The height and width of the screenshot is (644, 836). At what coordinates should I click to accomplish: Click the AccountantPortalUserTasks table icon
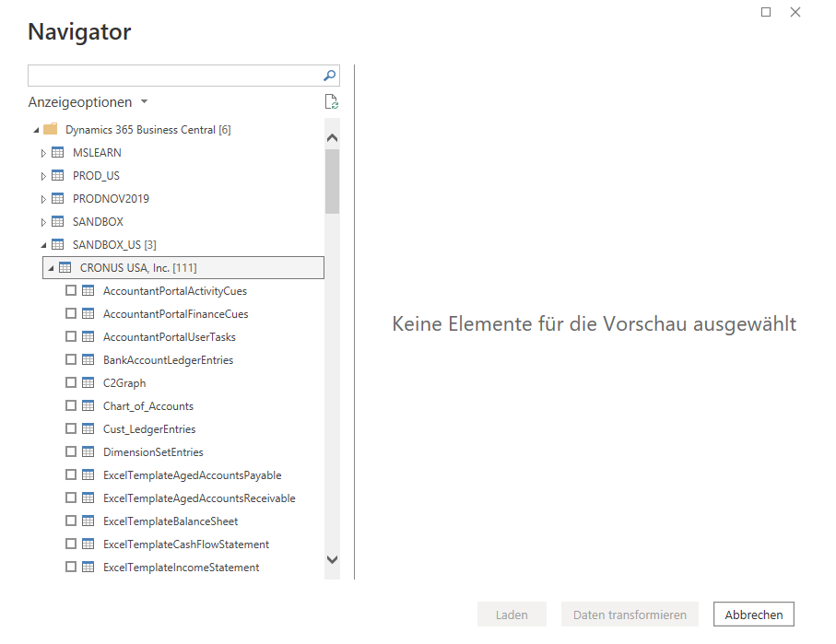pos(88,336)
